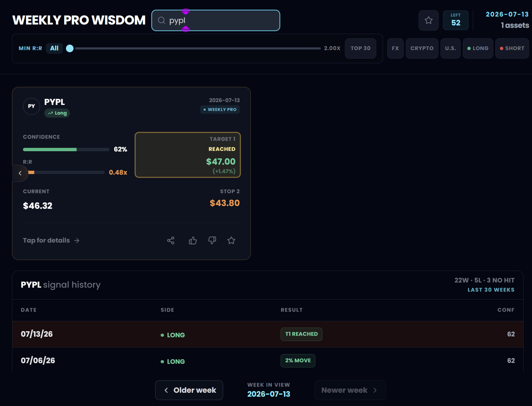
Task: Select the 07/13/26 history row
Action: (x=268, y=334)
